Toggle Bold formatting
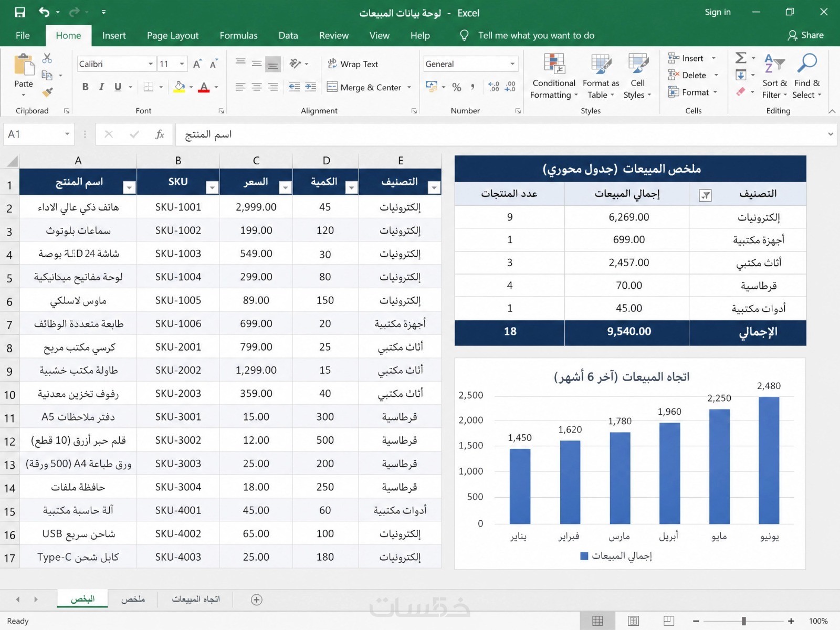Screen dimensions: 840x630 pos(85,87)
